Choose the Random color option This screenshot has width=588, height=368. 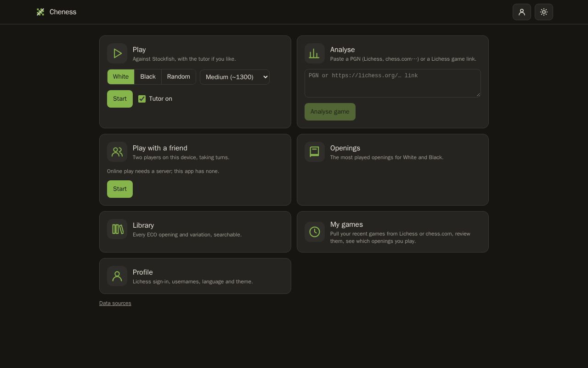[x=179, y=77]
